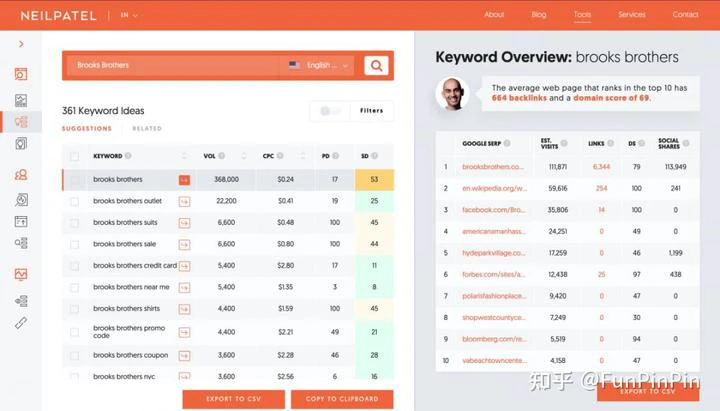Open the Blog menu item
Viewport: 720px width, 411px height.
[x=539, y=15]
